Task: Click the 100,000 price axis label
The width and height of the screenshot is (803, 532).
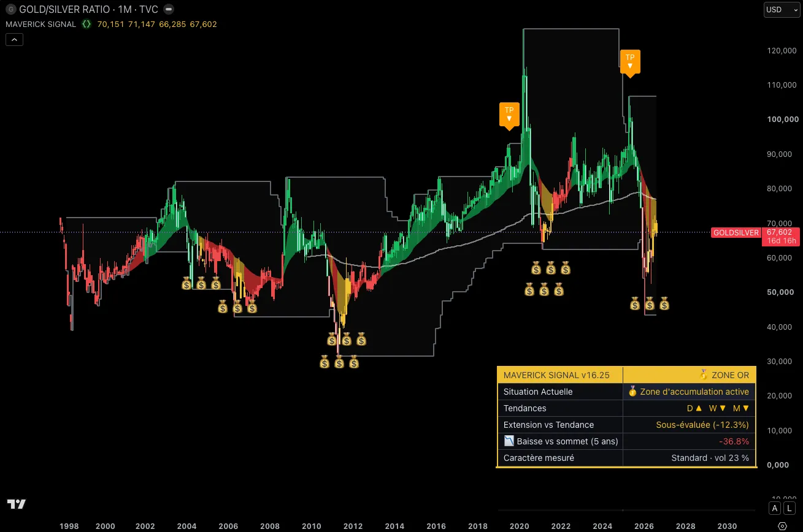Action: coord(783,120)
